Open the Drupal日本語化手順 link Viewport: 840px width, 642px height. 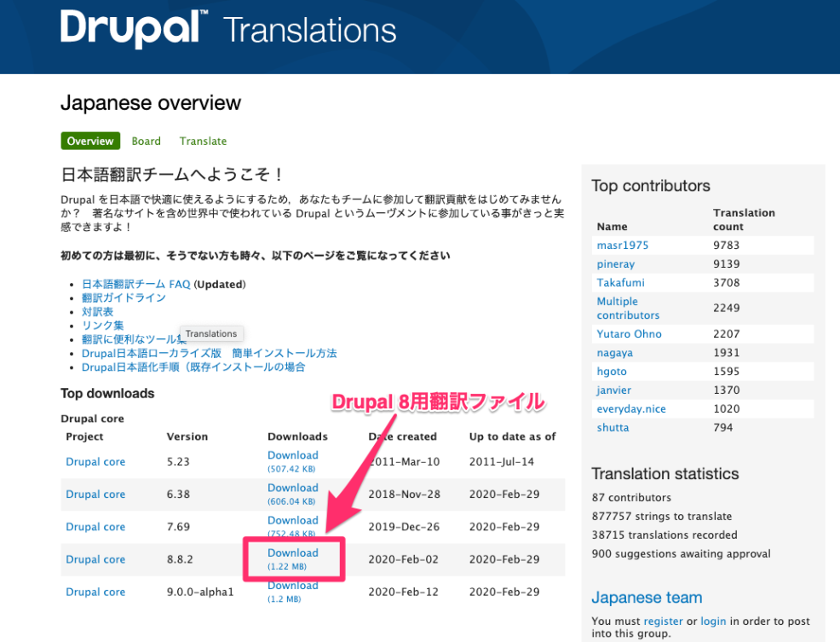pyautogui.click(x=193, y=367)
